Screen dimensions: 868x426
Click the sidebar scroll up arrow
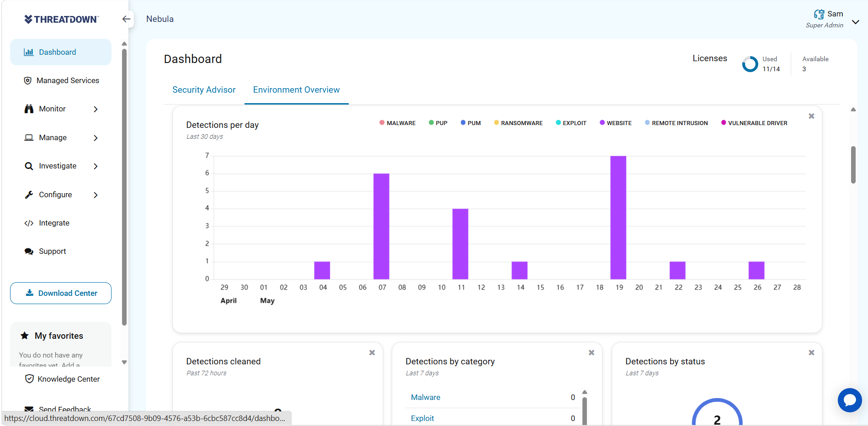124,44
